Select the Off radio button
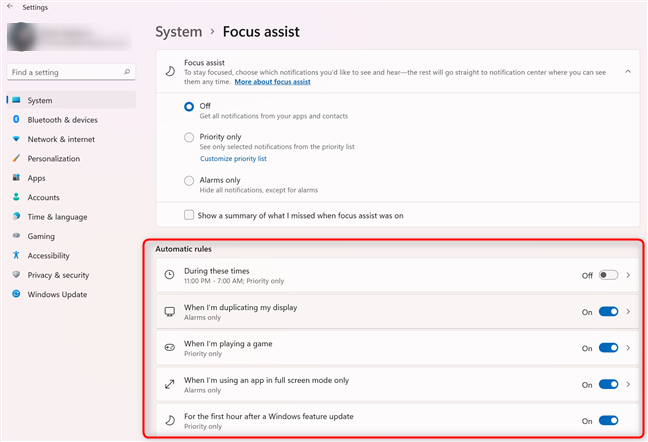This screenshot has width=648, height=442. pyautogui.click(x=189, y=107)
